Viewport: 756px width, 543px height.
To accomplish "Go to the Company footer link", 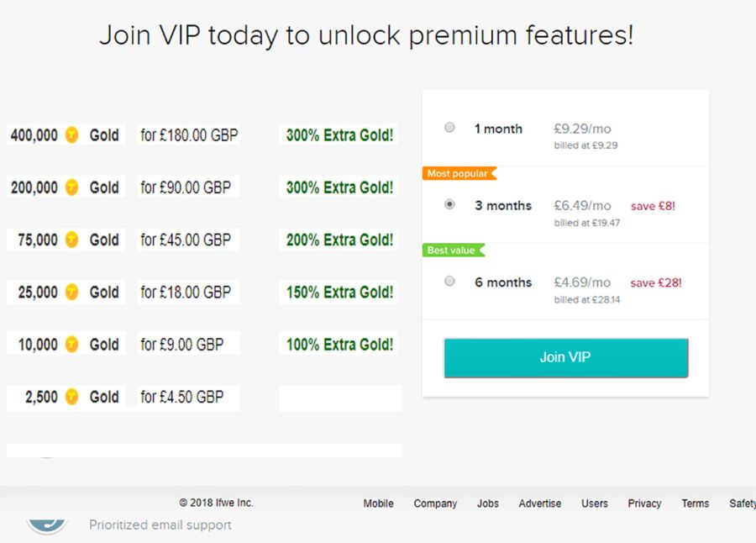I will tap(435, 503).
